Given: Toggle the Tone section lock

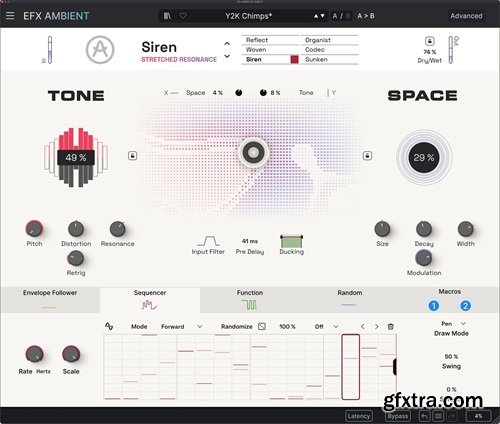Looking at the screenshot, I should click(x=132, y=156).
